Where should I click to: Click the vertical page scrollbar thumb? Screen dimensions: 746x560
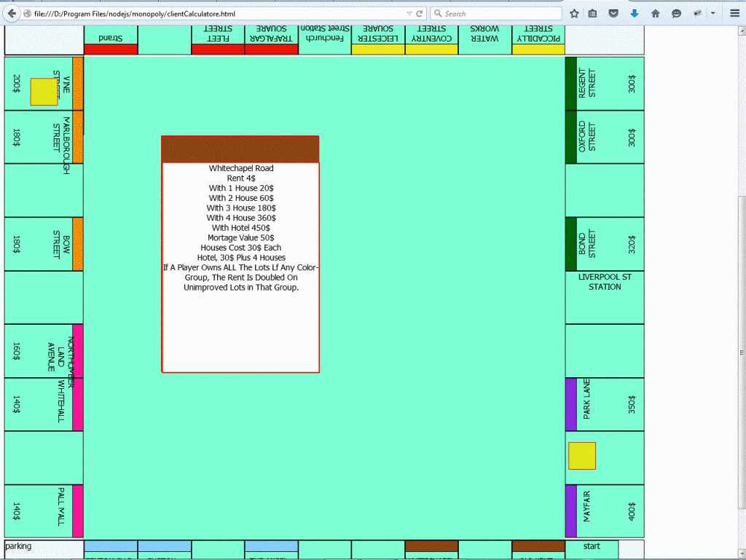742,352
